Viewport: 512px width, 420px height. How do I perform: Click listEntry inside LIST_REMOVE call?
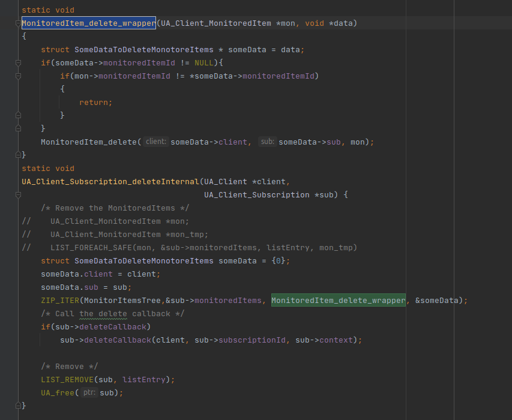click(x=143, y=380)
